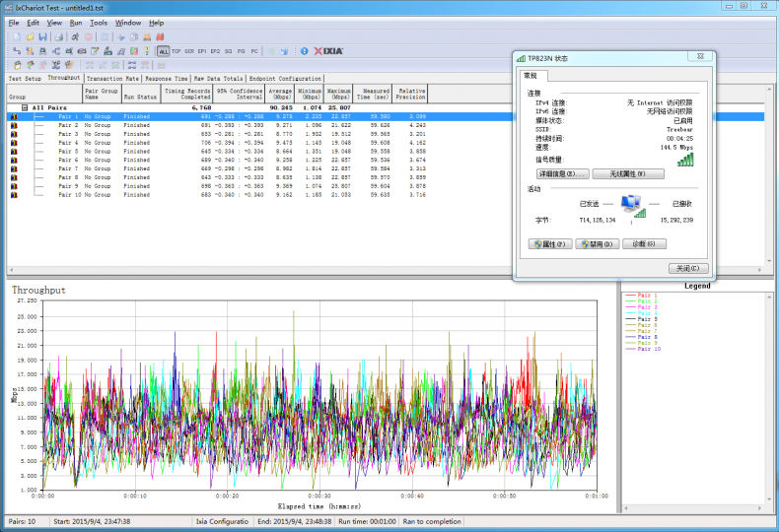Toggle the ALL filter button
779x532 pixels.
(163, 51)
